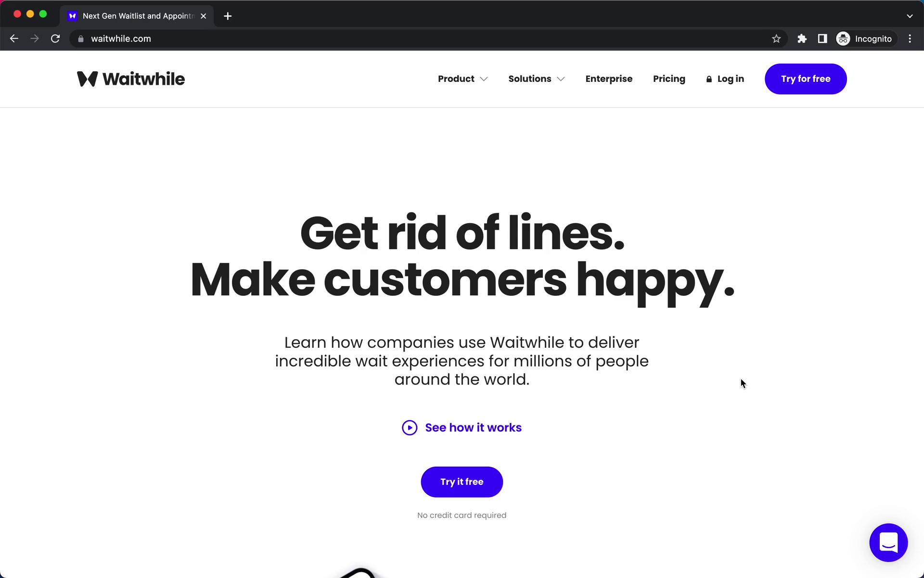The image size is (924, 578).
Task: Toggle browser sidebar panel
Action: 822,39
